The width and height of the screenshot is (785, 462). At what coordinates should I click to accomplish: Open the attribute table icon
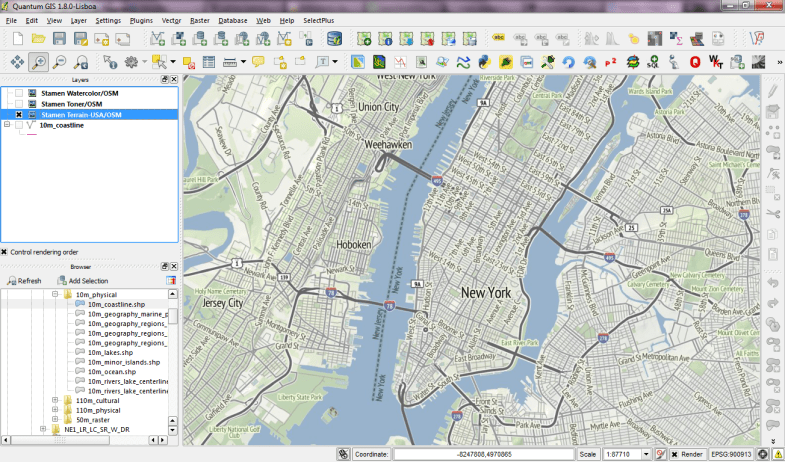(x=210, y=62)
